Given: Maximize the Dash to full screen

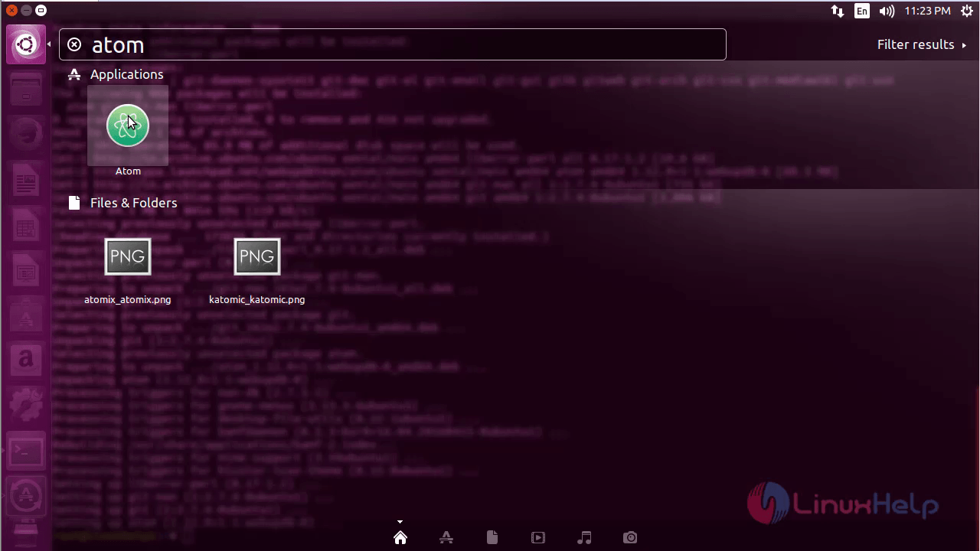Looking at the screenshot, I should click(41, 11).
